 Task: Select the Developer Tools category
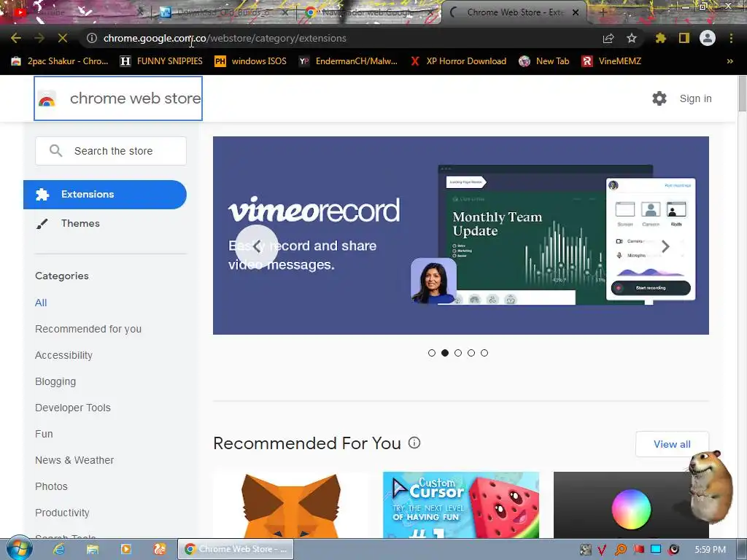pyautogui.click(x=73, y=408)
